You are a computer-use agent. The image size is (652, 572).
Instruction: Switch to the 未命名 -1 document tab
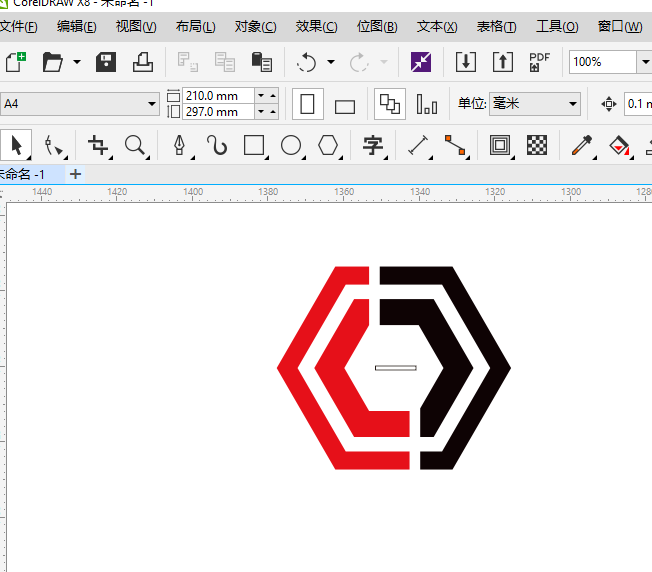(32, 174)
